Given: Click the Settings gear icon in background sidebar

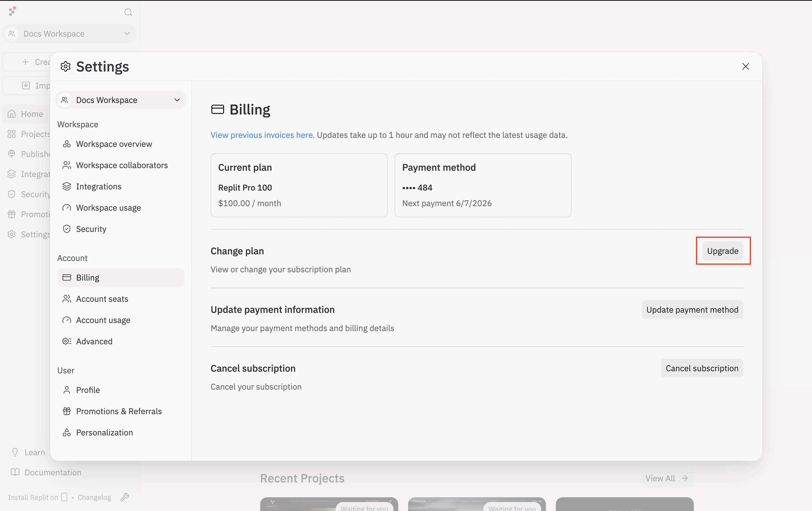Looking at the screenshot, I should [x=12, y=234].
